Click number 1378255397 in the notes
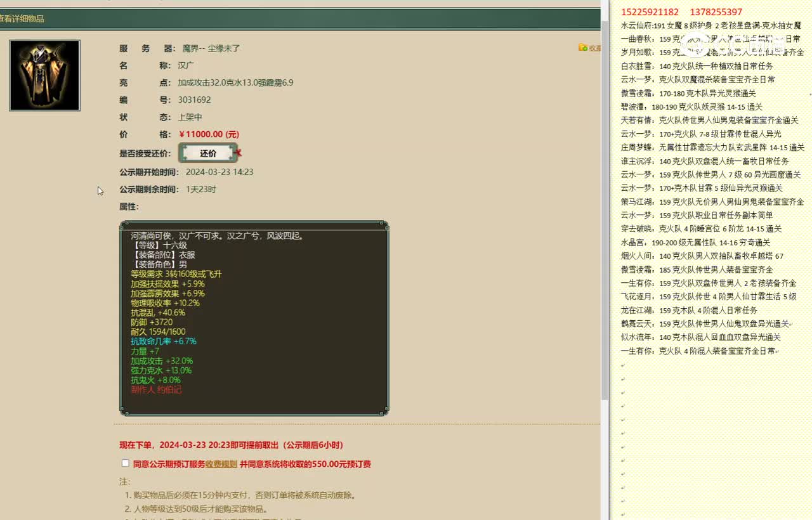This screenshot has width=812, height=520. pyautogui.click(x=716, y=12)
